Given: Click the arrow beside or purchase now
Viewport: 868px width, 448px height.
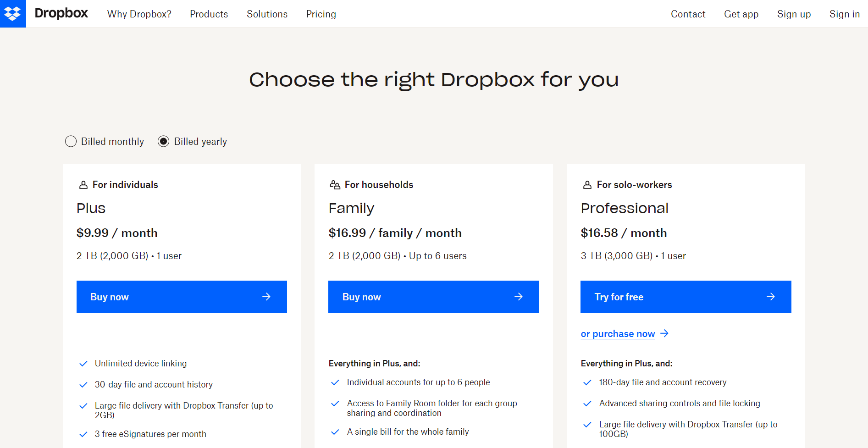Looking at the screenshot, I should tap(664, 333).
